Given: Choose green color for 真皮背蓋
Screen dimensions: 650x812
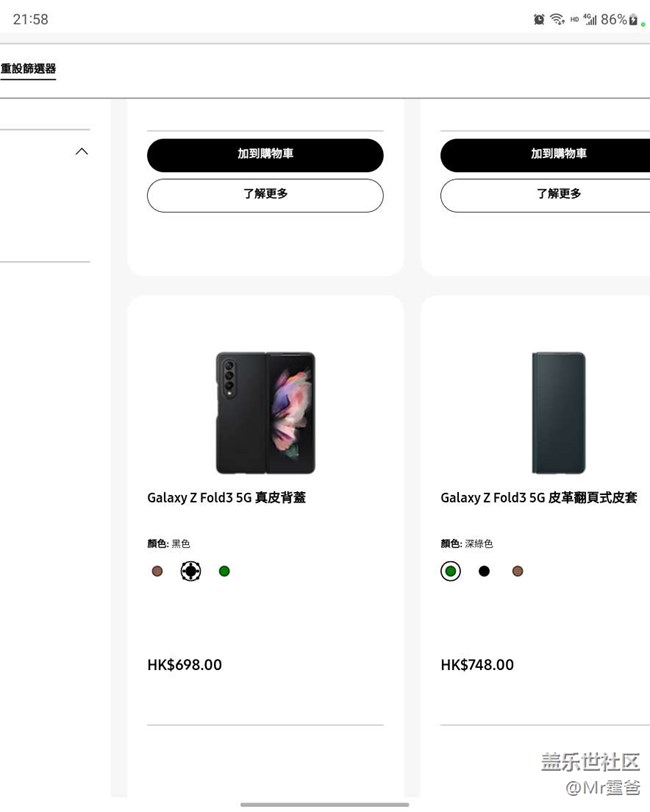Looking at the screenshot, I should [x=225, y=571].
